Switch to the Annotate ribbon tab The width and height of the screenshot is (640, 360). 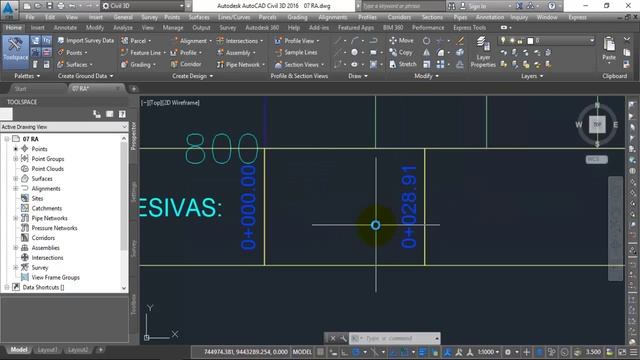[x=65, y=28]
